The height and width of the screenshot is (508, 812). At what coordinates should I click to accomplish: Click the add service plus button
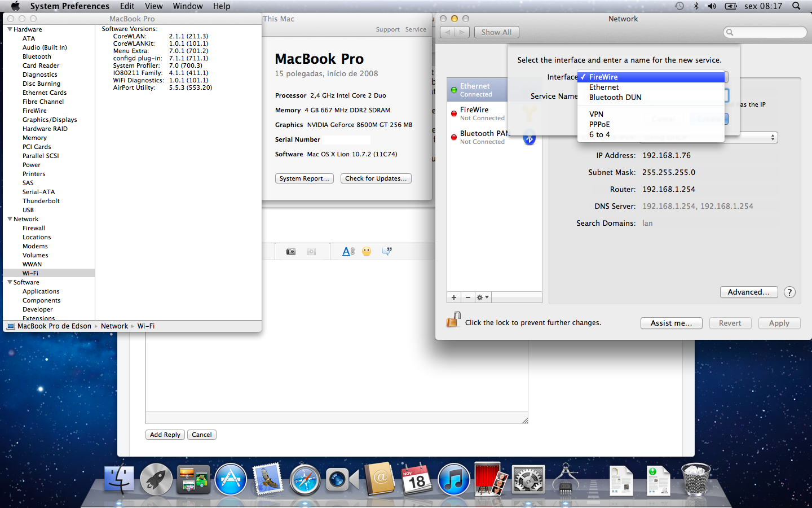(x=454, y=297)
